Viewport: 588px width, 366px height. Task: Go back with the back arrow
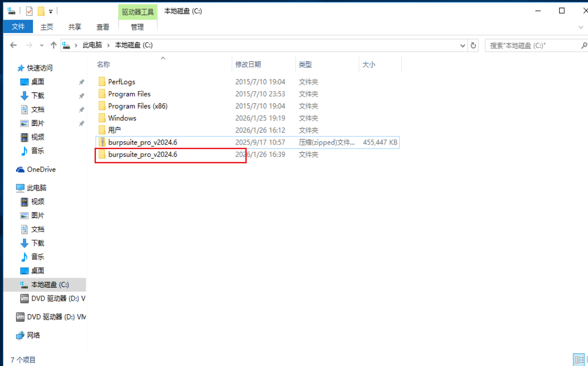13,45
